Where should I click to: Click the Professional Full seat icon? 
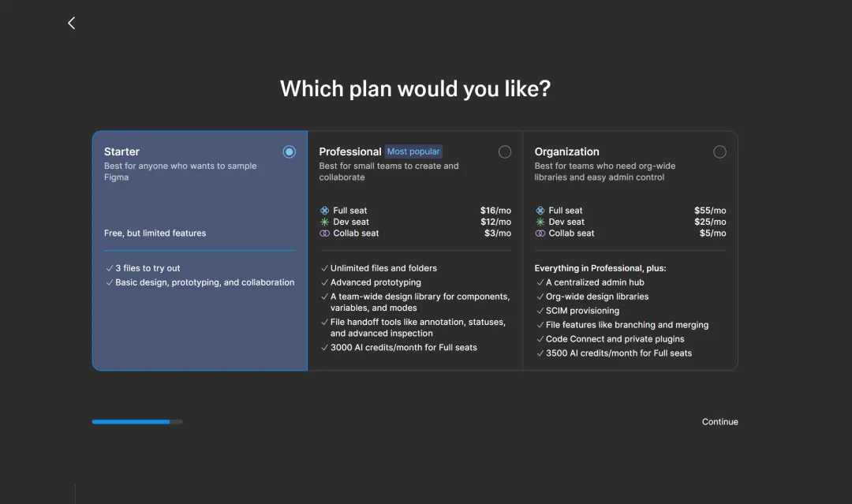click(324, 211)
